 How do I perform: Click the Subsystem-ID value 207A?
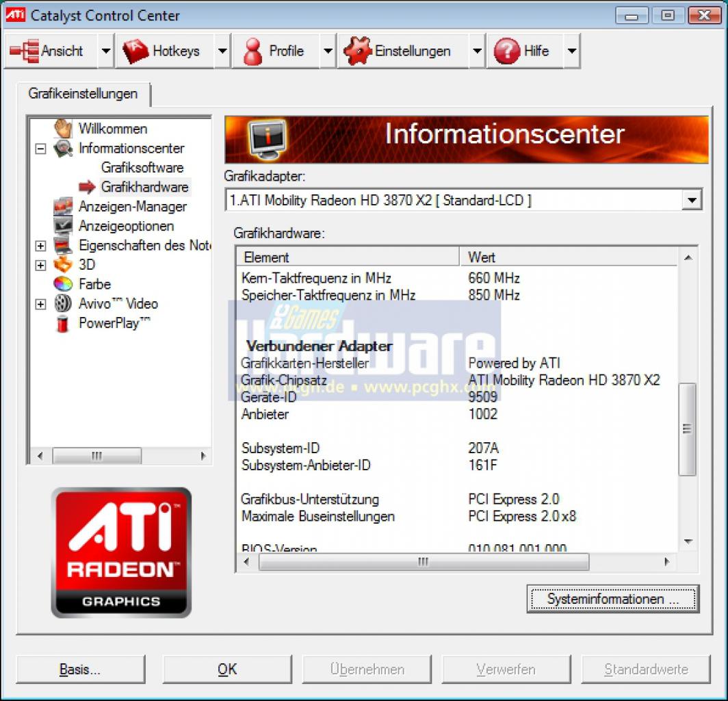click(483, 448)
